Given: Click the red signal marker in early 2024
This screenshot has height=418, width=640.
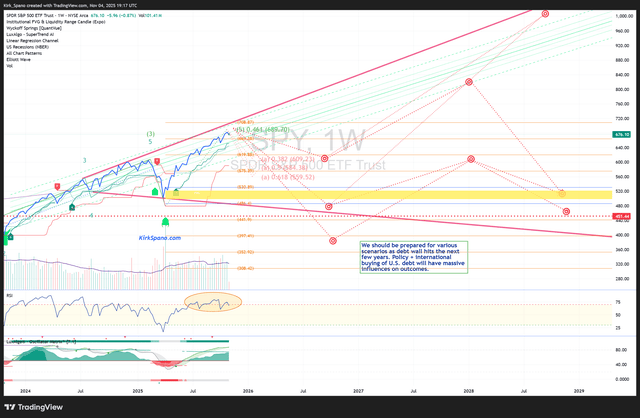Looking at the screenshot, I should (x=58, y=187).
